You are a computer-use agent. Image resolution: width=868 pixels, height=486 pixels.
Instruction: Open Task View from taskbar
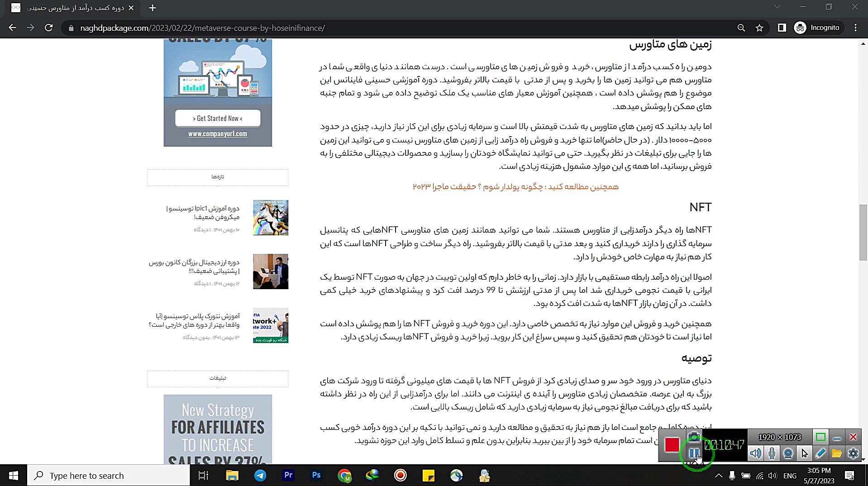203,476
